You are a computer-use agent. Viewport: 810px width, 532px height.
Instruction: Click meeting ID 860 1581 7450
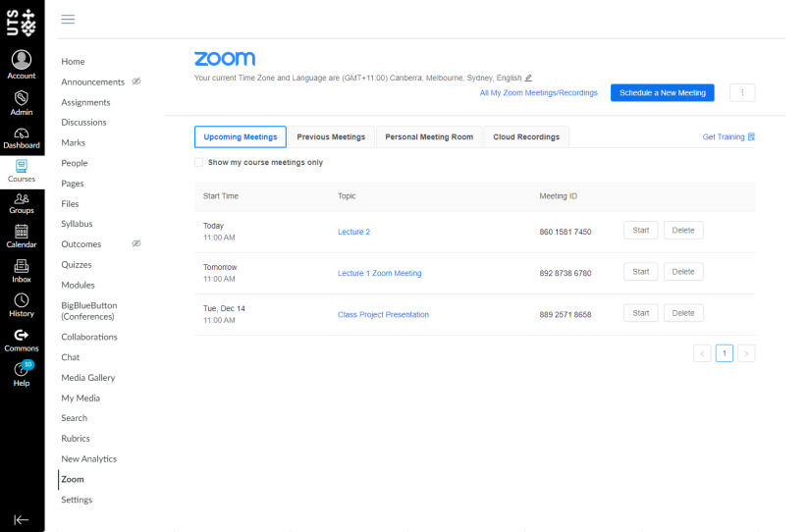[x=566, y=232]
